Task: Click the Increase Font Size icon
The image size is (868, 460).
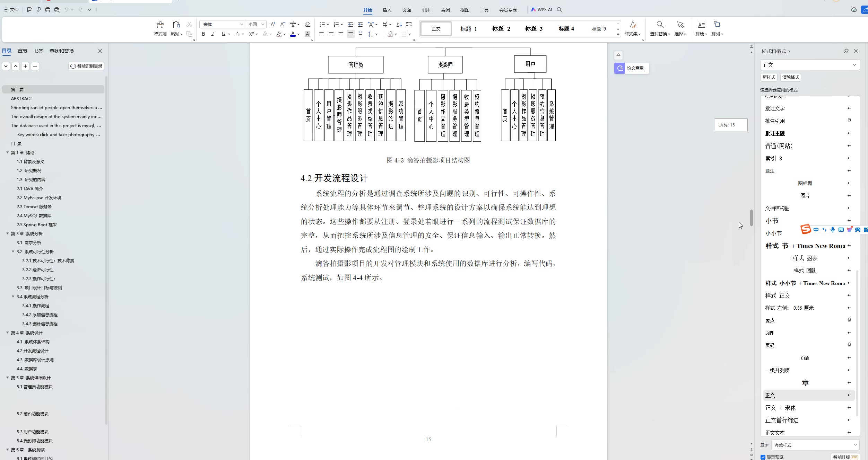Action: coord(273,24)
